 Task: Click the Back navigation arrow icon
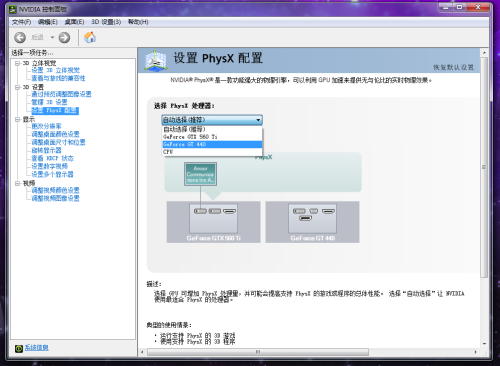point(20,37)
